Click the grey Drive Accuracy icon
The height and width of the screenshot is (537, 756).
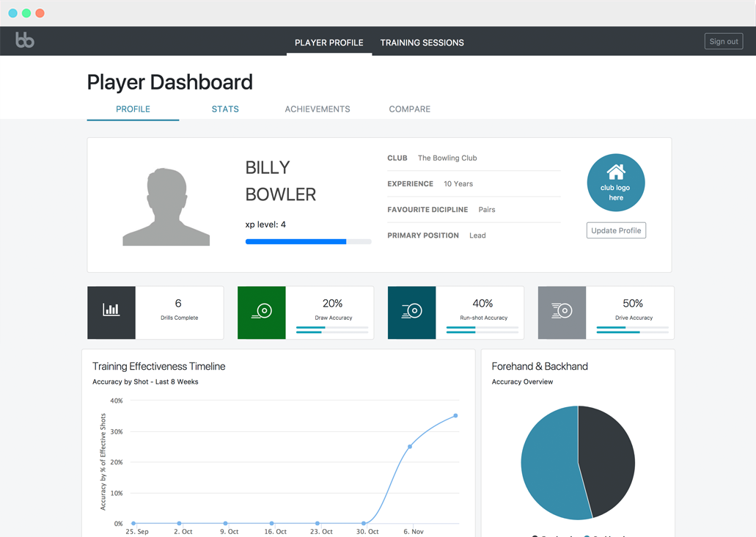tap(562, 311)
